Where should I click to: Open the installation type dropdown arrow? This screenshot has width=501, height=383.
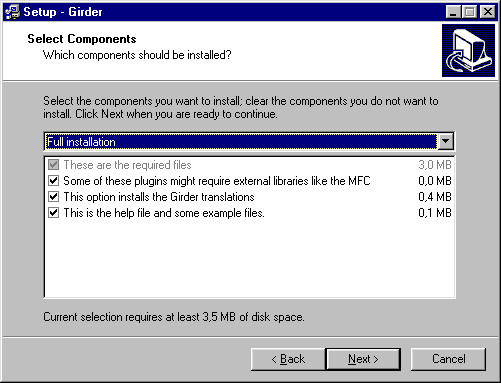coord(446,142)
